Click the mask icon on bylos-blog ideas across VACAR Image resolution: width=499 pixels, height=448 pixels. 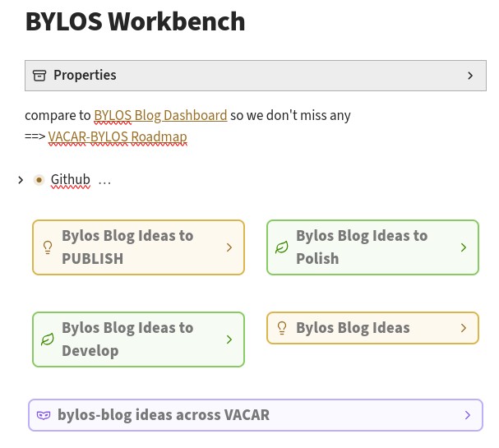point(44,415)
